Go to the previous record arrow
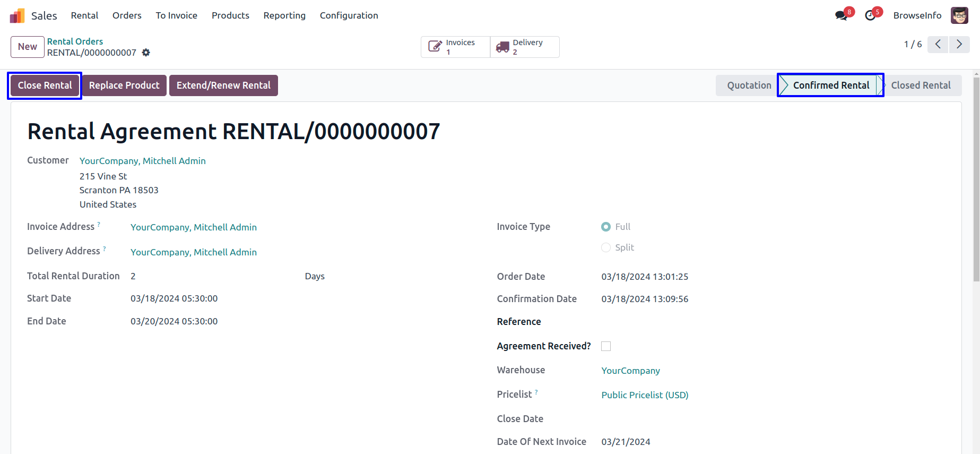Image resolution: width=980 pixels, height=454 pixels. [x=938, y=45]
